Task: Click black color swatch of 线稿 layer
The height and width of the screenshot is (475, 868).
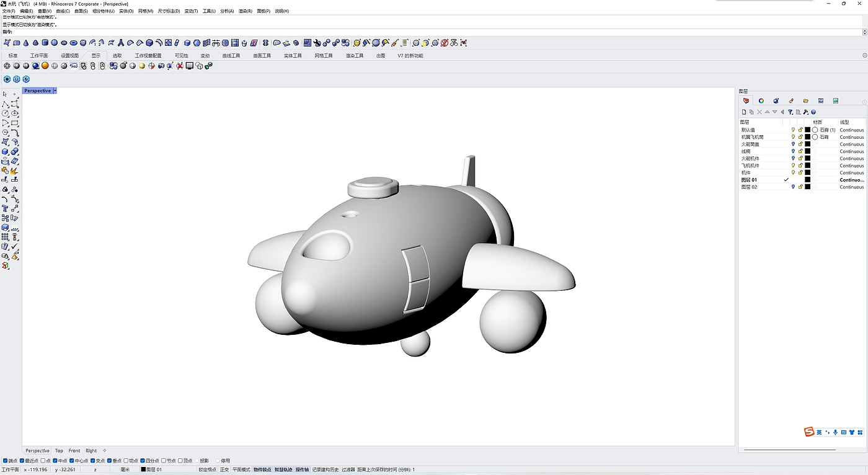Action: point(807,151)
